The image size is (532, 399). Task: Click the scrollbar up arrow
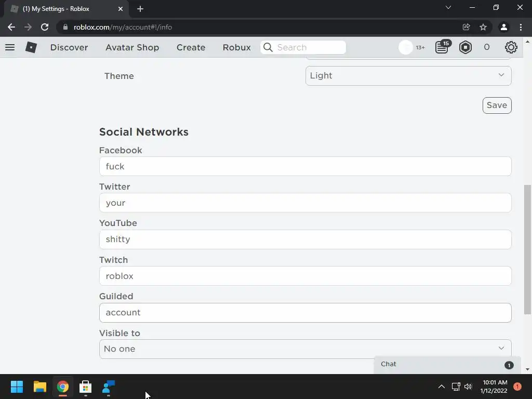[x=527, y=42]
